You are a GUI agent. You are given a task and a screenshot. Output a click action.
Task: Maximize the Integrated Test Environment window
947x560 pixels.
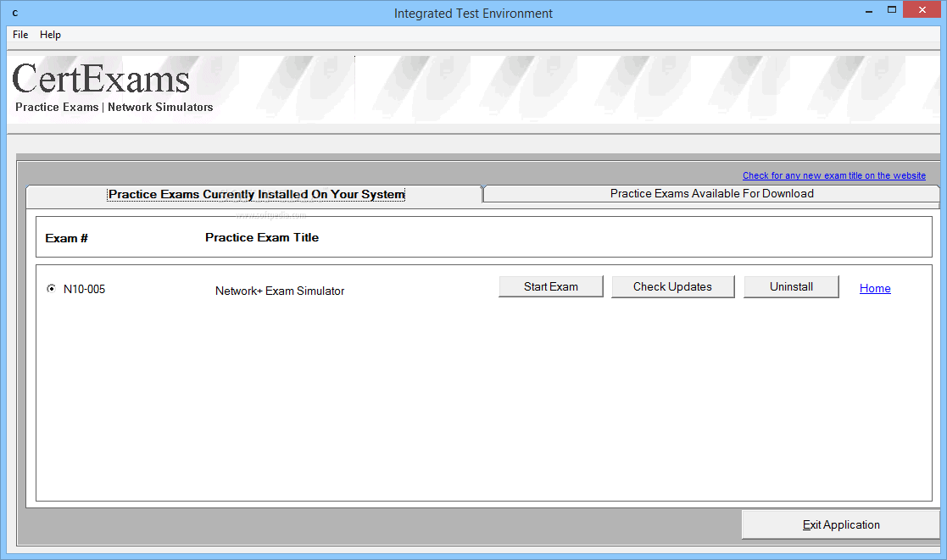click(x=891, y=9)
